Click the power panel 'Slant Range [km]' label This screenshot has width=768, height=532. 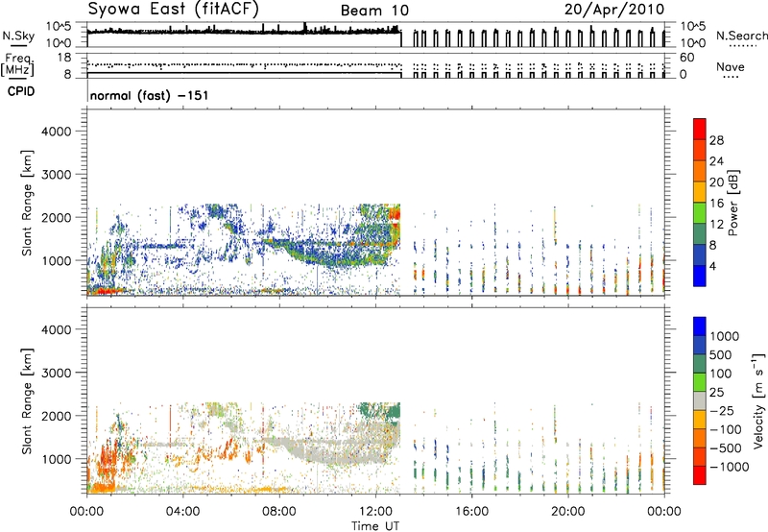(27, 204)
